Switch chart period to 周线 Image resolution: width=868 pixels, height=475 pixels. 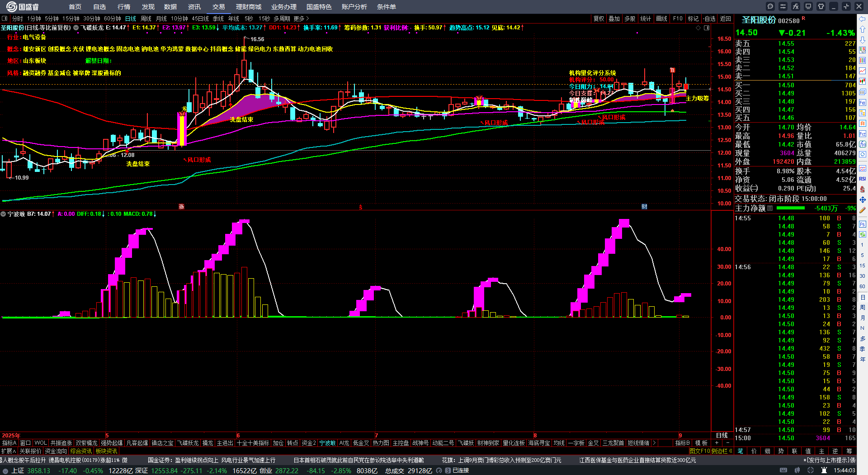(146, 19)
